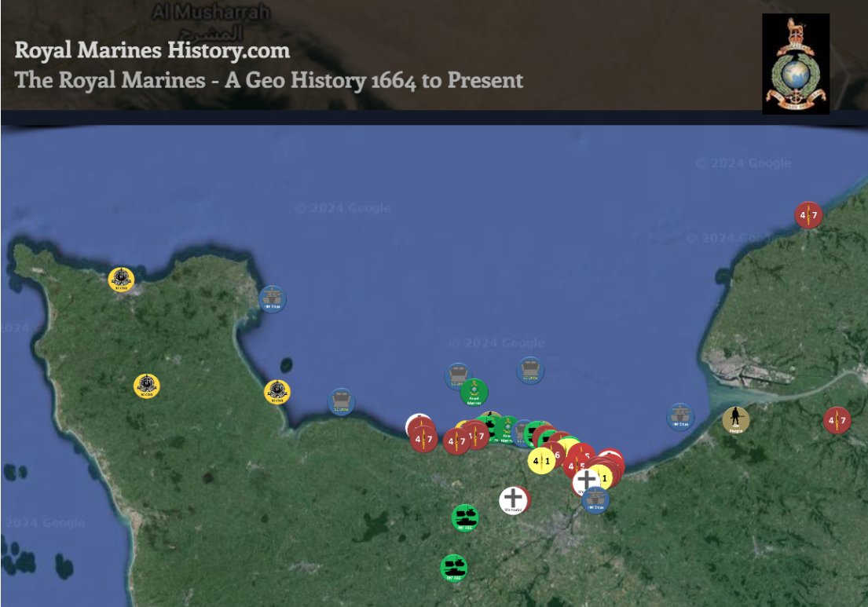868x607 pixels.
Task: Open red 47 marker inland at far east
Action: coord(837,420)
